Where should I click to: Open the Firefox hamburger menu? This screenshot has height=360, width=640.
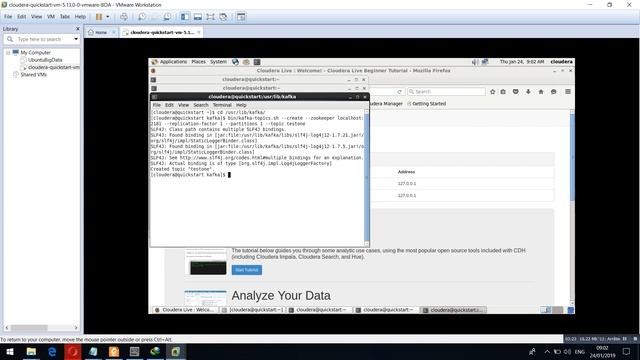pyautogui.click(x=568, y=92)
